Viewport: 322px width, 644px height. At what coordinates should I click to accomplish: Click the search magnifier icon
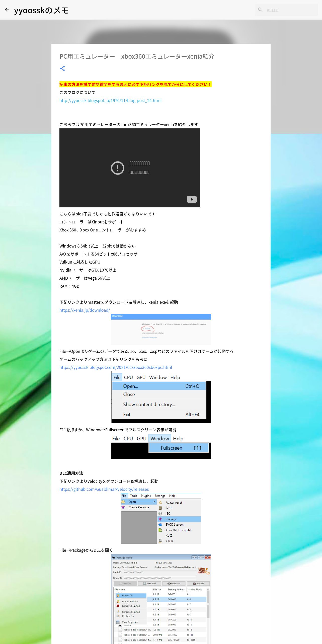click(260, 10)
